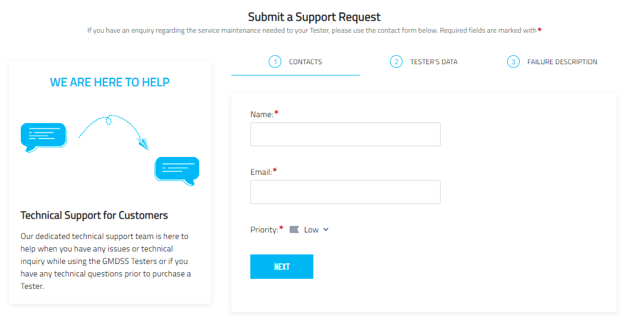Select the Low priority value

tap(311, 230)
